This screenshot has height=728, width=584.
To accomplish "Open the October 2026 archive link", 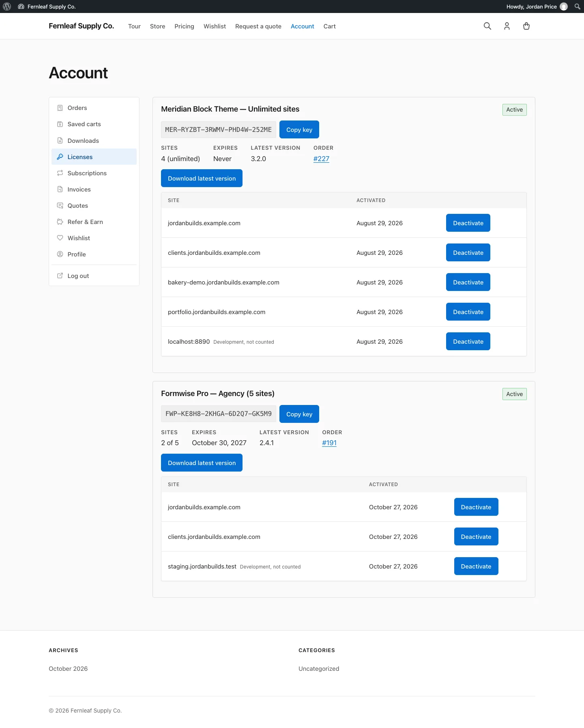I will click(x=68, y=669).
